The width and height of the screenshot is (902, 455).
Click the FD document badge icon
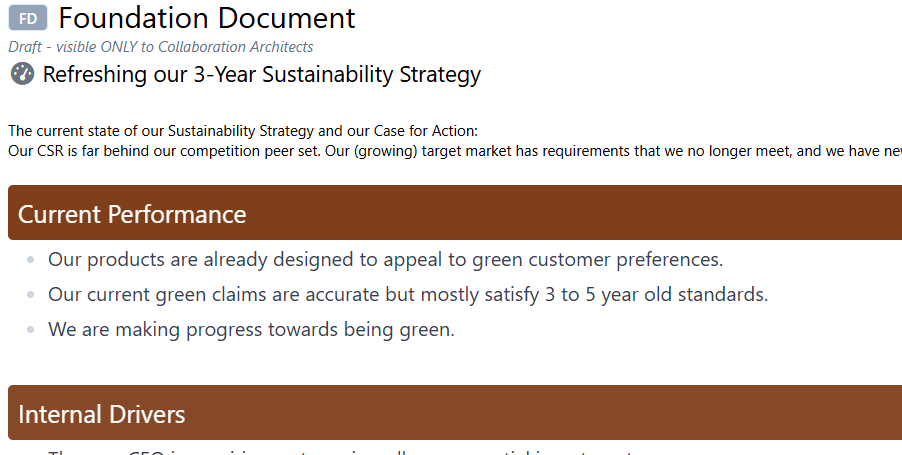(28, 18)
